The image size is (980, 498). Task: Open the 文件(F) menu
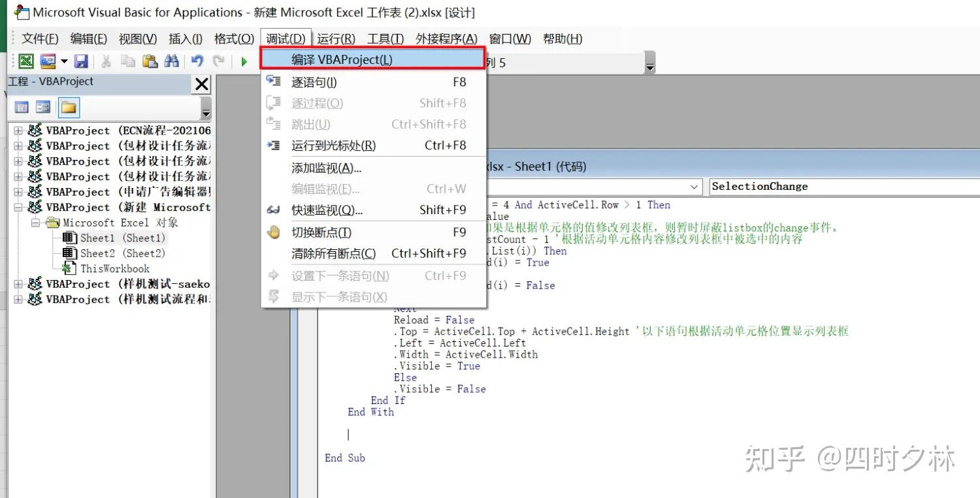(x=40, y=39)
